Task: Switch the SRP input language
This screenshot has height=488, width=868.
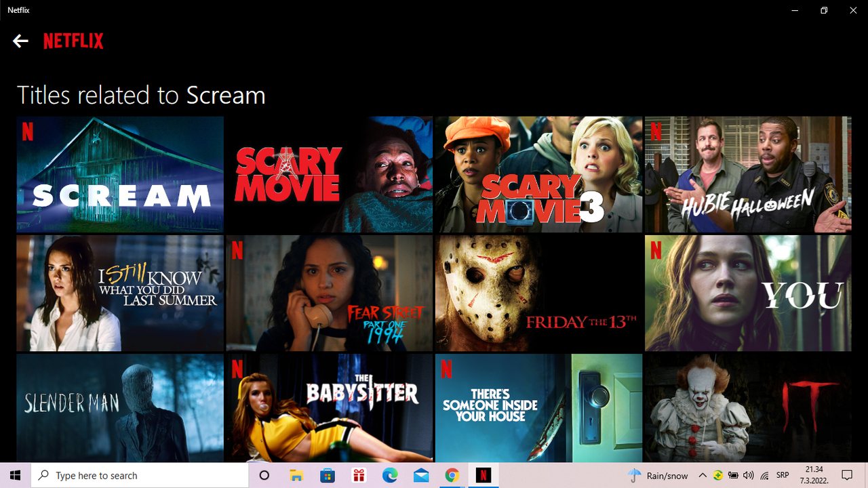Action: tap(782, 476)
